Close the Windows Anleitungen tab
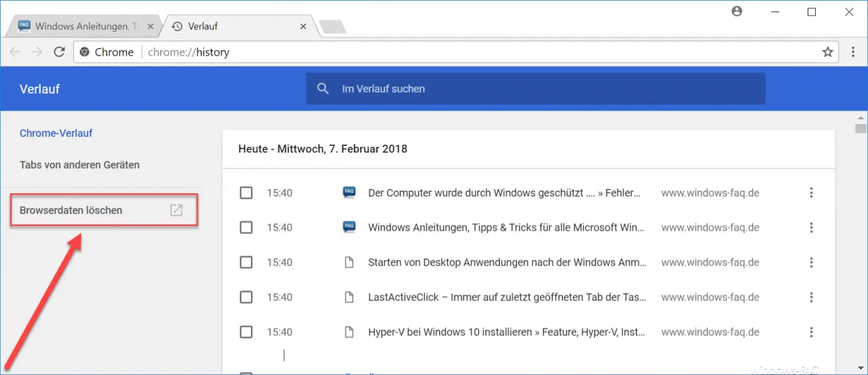 point(150,26)
